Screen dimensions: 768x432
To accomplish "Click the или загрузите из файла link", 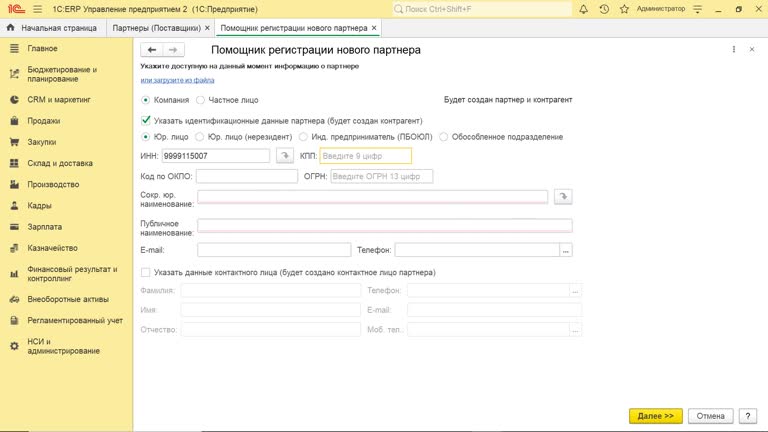I will [x=177, y=80].
